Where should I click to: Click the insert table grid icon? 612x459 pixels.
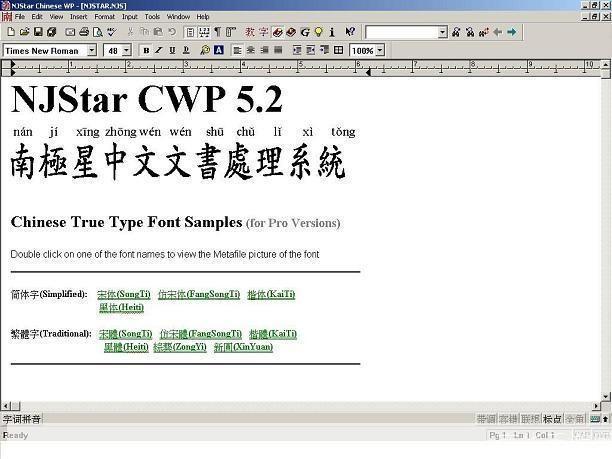tap(338, 50)
